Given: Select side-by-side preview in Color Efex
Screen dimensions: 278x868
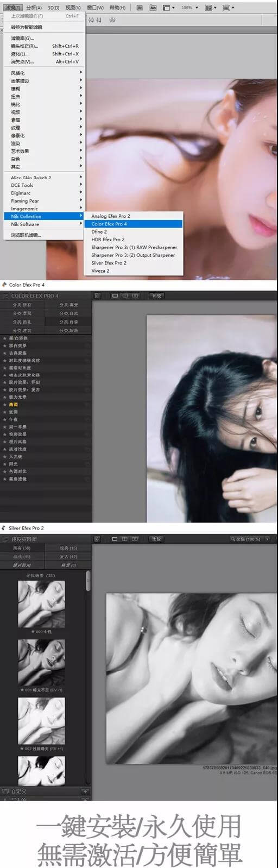Looking at the screenshot, I should pos(135,296).
